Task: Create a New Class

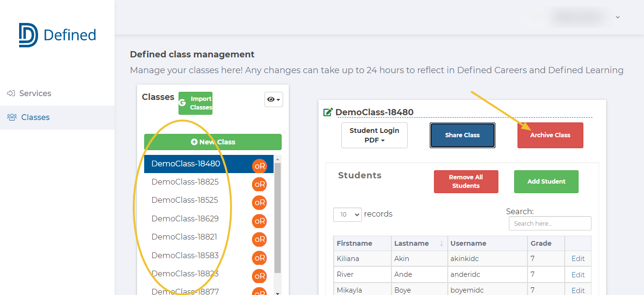Action: pyautogui.click(x=213, y=142)
